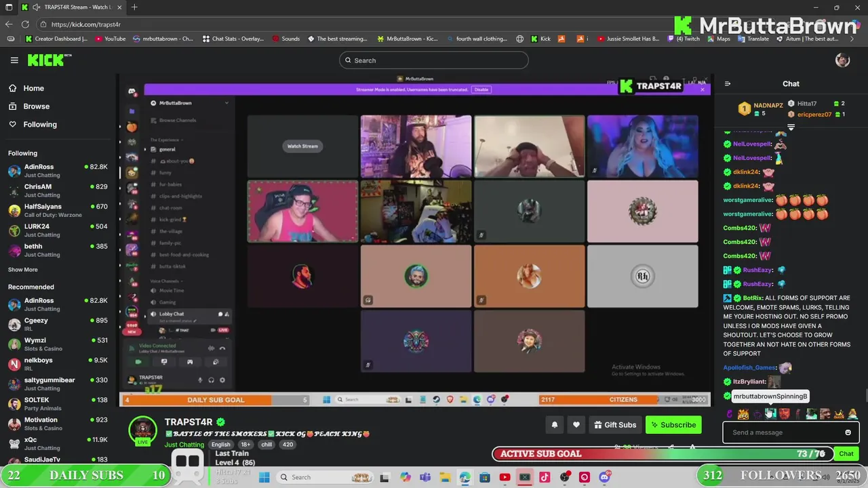Open butta-tiktok channel in Discord

[172, 266]
